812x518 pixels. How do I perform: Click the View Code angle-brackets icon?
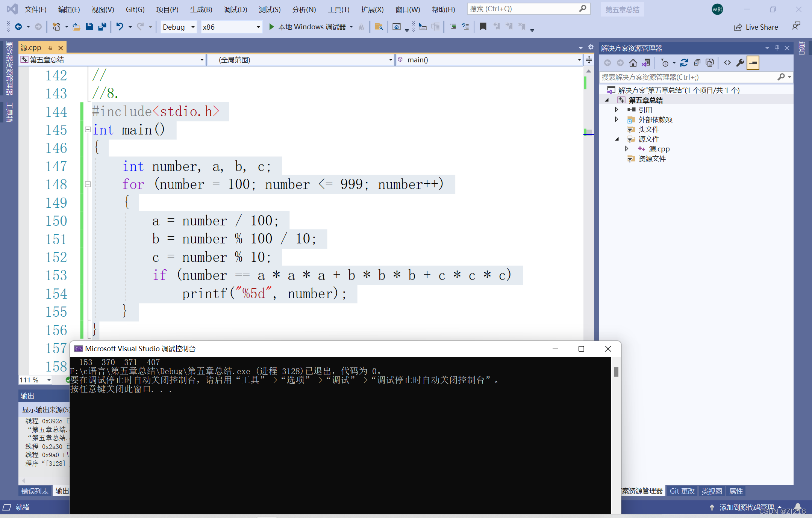click(727, 63)
